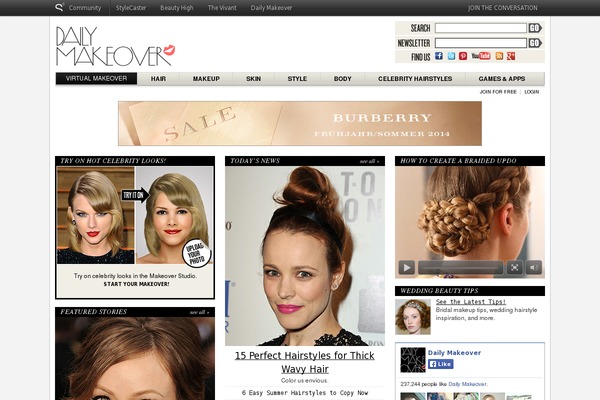Open the Skin menu
The height and width of the screenshot is (400, 600).
pos(253,78)
